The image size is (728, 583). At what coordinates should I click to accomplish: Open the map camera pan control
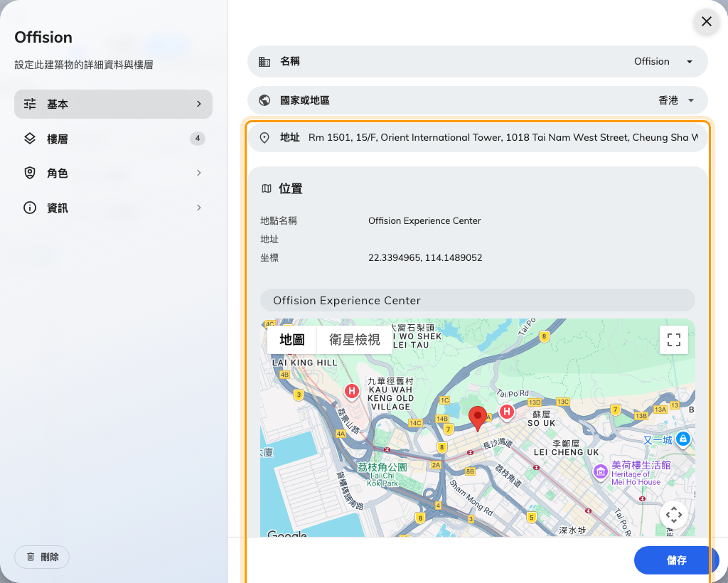point(674,515)
